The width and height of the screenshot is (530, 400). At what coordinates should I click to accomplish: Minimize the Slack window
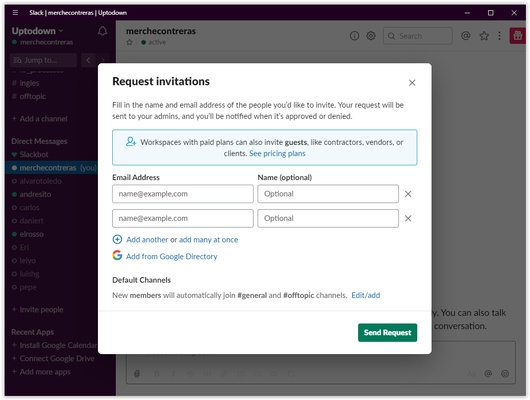(x=467, y=13)
